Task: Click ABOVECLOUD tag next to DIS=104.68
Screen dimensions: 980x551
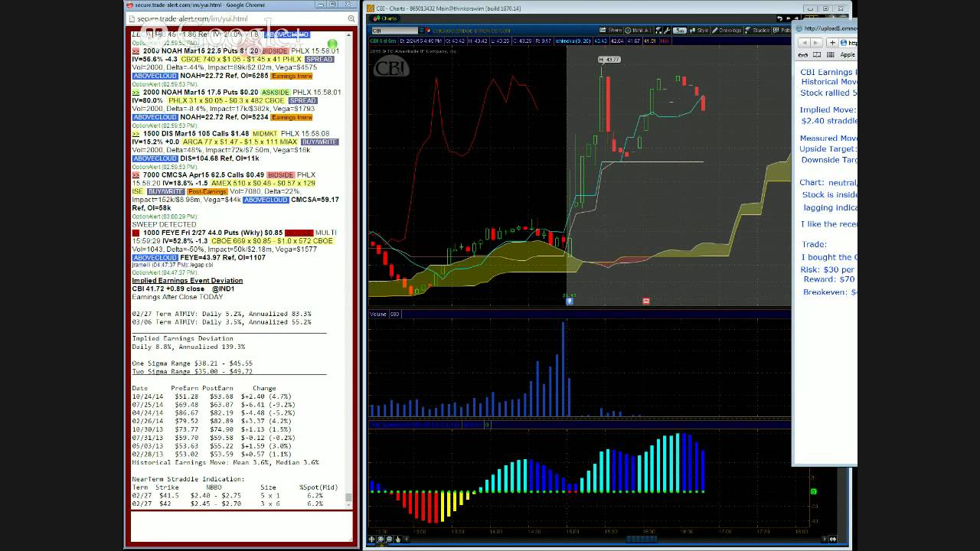Action: pyautogui.click(x=155, y=158)
